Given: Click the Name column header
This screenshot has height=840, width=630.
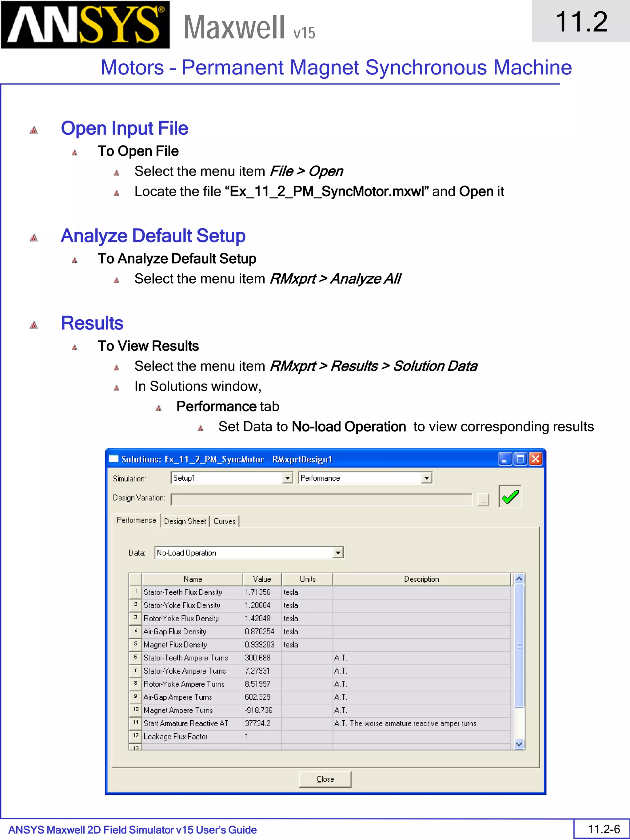Looking at the screenshot, I should [193, 579].
